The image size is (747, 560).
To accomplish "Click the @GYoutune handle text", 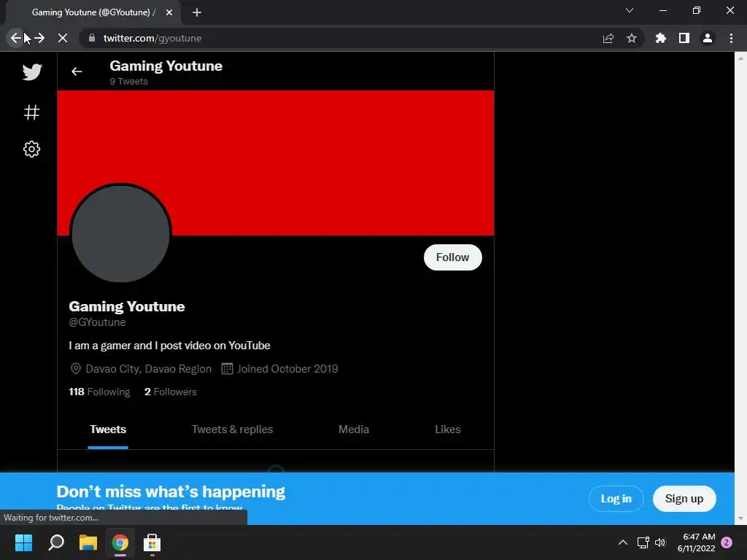I will (x=97, y=322).
